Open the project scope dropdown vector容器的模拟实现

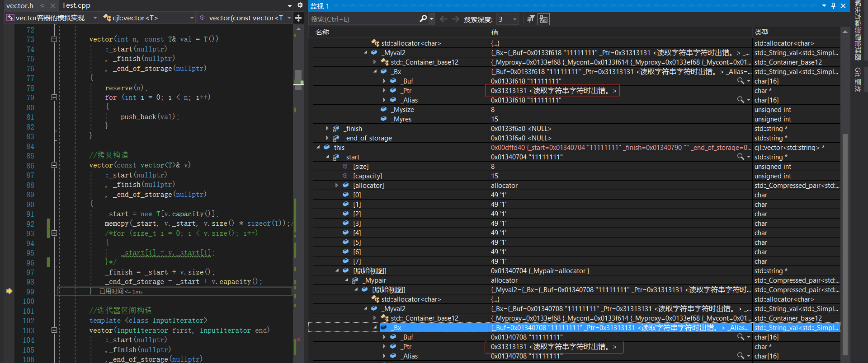pos(52,18)
